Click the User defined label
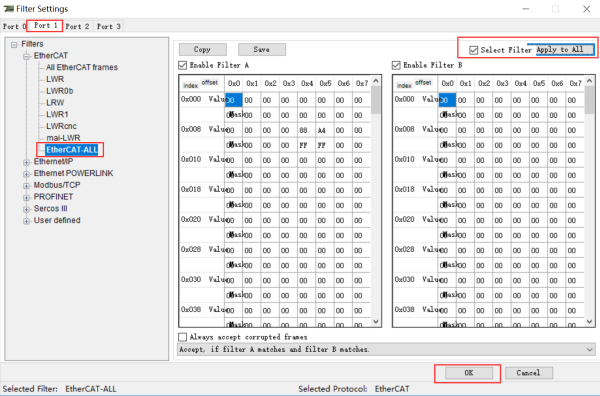The height and width of the screenshot is (396, 600). click(x=57, y=220)
